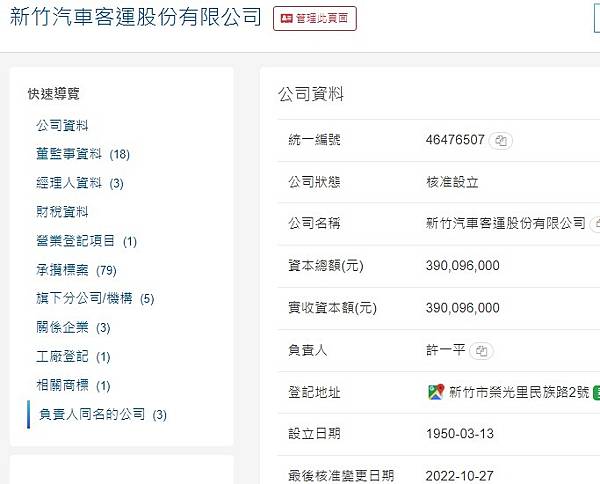Click the 負責人 name 許一平
This screenshot has width=600, height=484.
(x=445, y=350)
